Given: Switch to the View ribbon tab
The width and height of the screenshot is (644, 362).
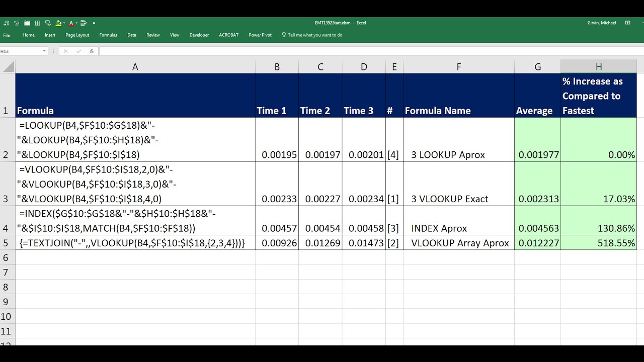Looking at the screenshot, I should [x=175, y=35].
